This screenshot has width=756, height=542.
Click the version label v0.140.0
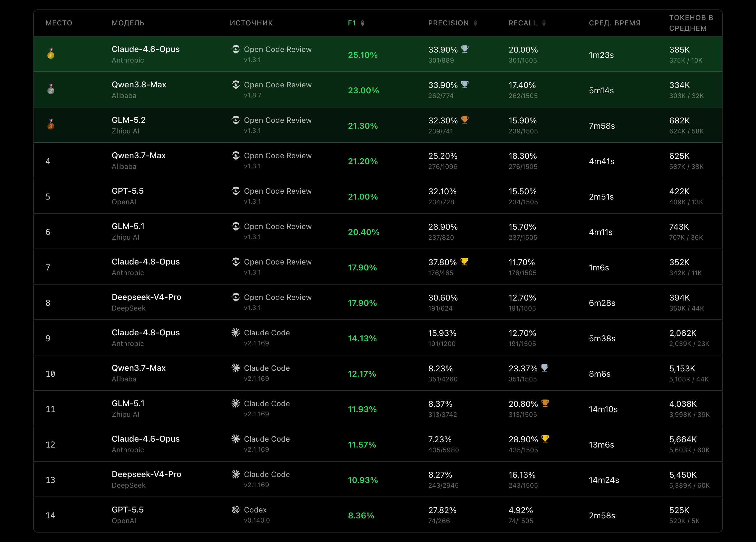(x=257, y=520)
